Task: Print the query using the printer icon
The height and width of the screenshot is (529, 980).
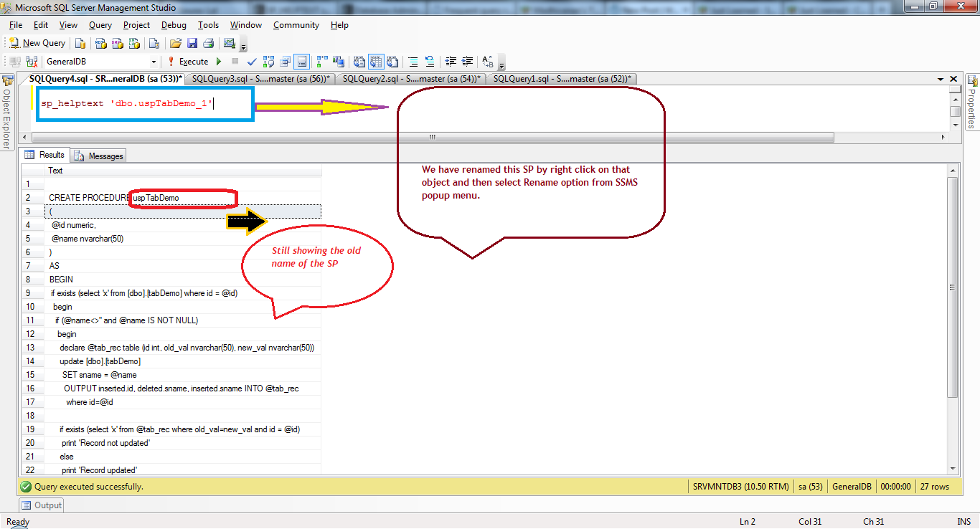Action: 208,43
